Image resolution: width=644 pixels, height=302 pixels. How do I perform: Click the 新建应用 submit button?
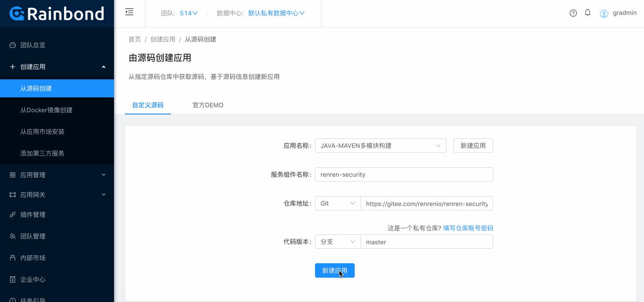[x=335, y=270]
